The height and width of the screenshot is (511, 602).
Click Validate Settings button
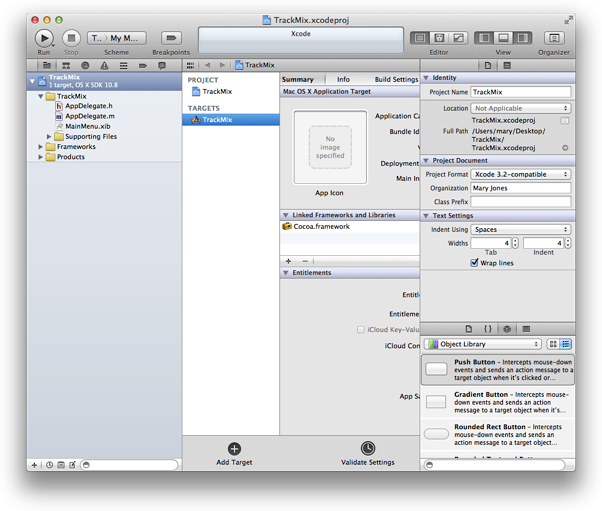coord(367,453)
